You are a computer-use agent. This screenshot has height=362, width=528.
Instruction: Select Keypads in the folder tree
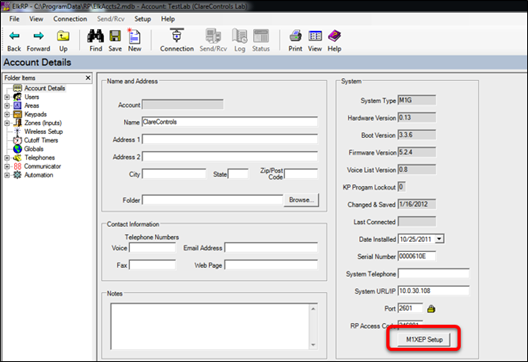pos(35,114)
